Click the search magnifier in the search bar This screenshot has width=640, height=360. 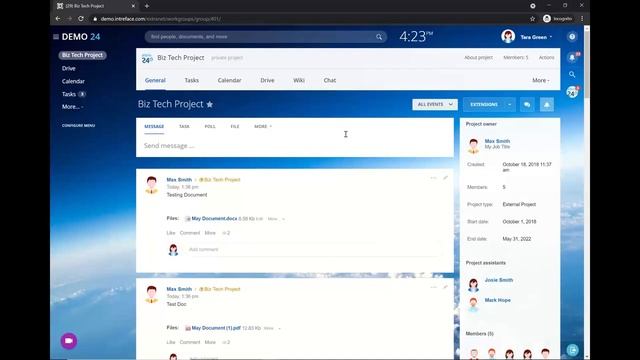[379, 37]
